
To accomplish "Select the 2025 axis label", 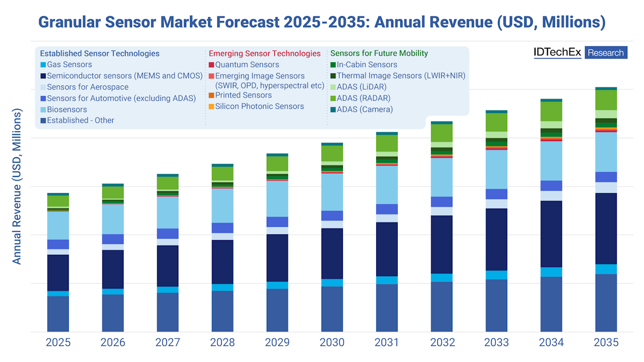I will tap(58, 342).
